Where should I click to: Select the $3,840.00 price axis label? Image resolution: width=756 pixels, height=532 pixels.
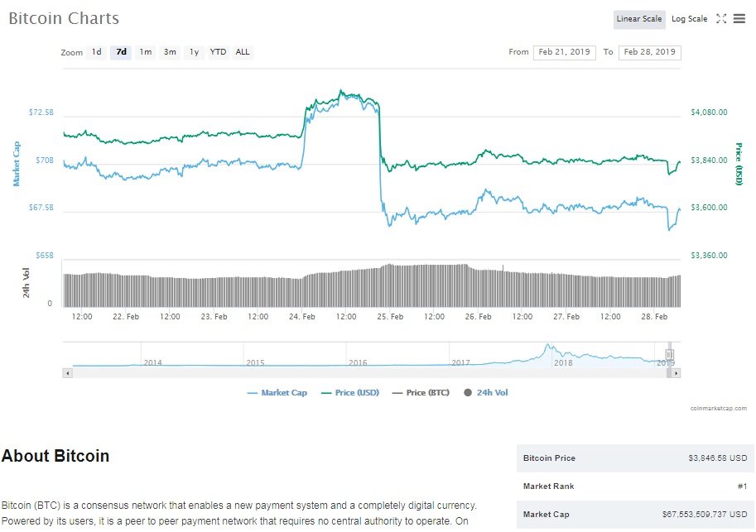[709, 160]
